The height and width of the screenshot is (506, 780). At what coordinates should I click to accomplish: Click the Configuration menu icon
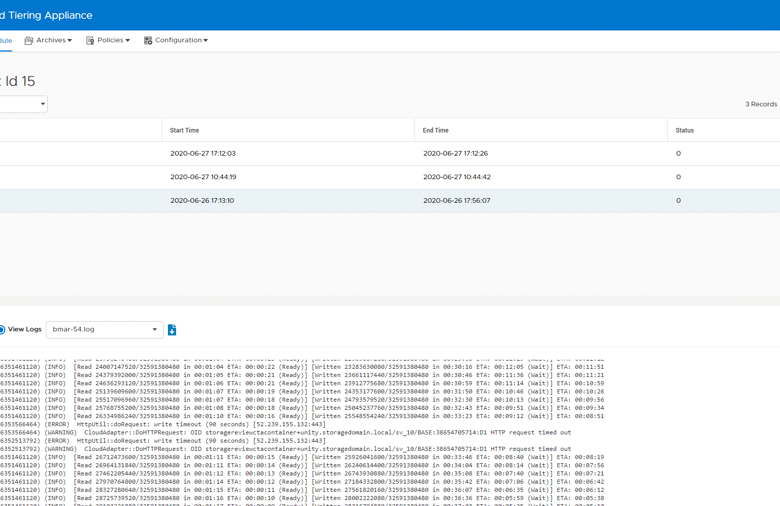148,40
